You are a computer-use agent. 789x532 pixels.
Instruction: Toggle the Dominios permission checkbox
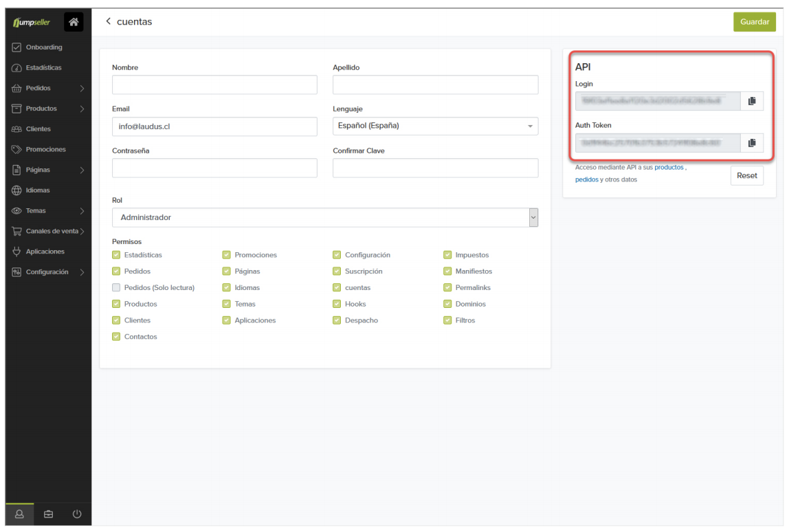(x=447, y=304)
